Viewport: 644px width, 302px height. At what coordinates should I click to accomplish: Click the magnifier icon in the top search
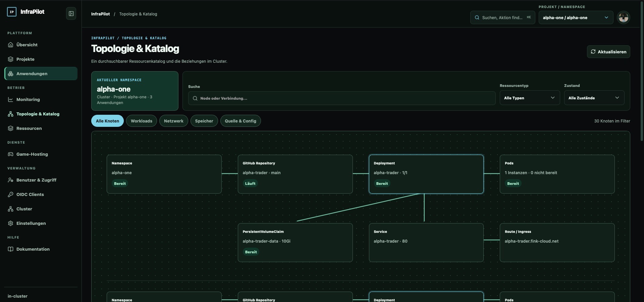tap(477, 17)
